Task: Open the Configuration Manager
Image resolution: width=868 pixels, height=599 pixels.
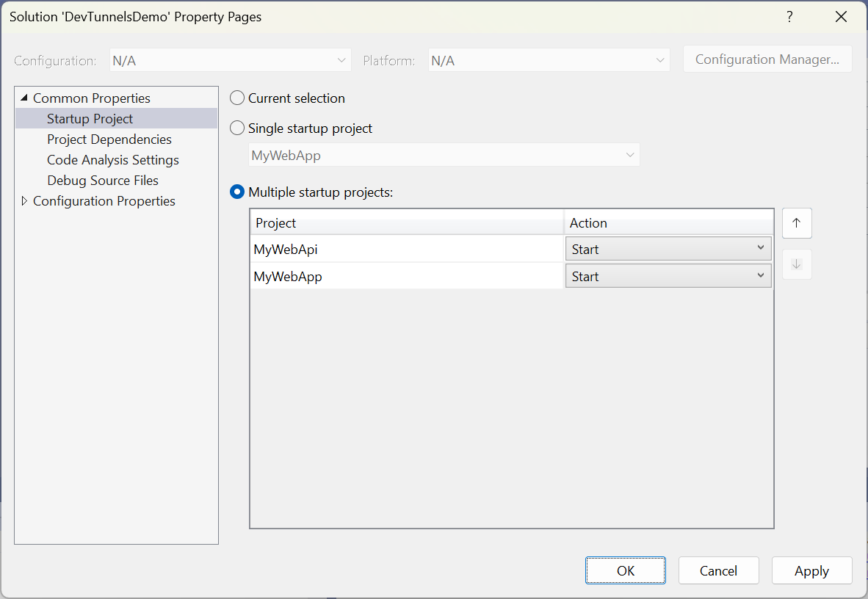Action: click(x=767, y=59)
